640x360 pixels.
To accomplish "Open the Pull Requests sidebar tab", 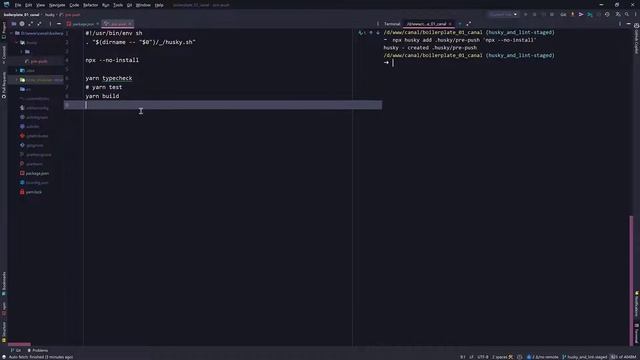I will pyautogui.click(x=4, y=85).
